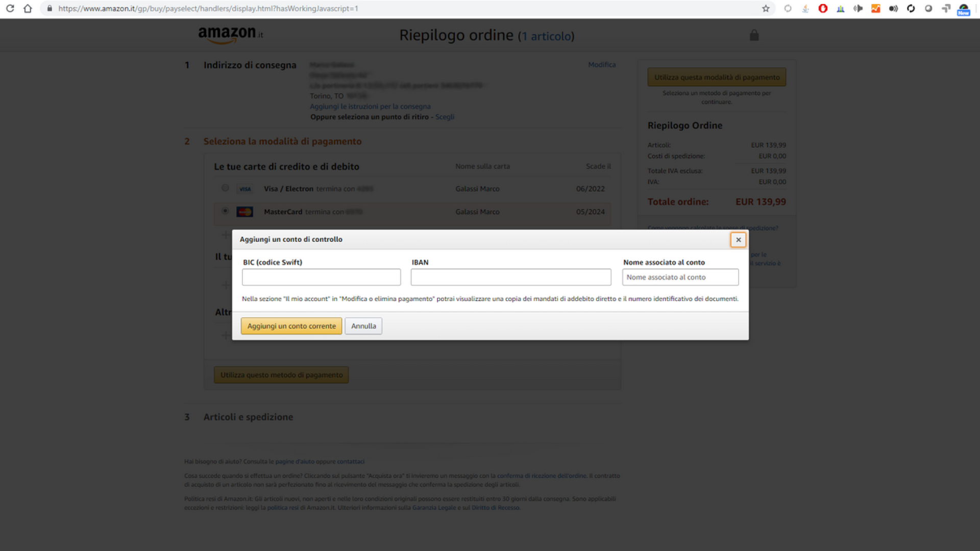This screenshot has width=980, height=551.
Task: Click the browser address bar URL
Action: coord(208,9)
